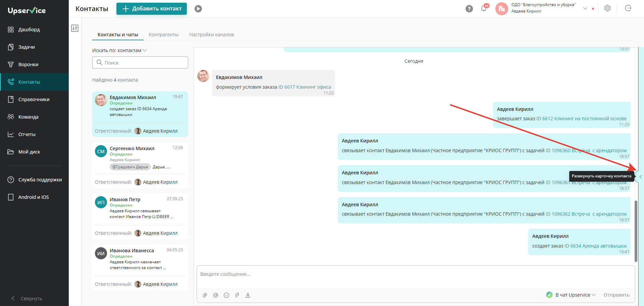Click Отправить send button

pyautogui.click(x=616, y=295)
